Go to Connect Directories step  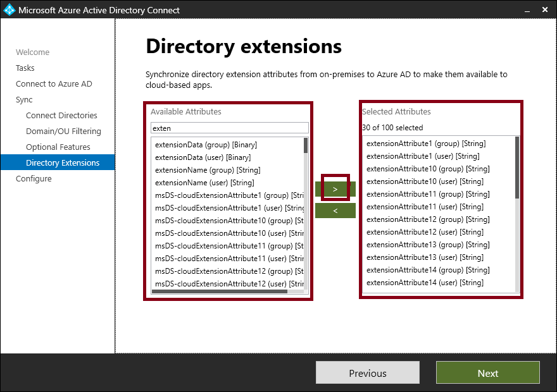click(61, 115)
